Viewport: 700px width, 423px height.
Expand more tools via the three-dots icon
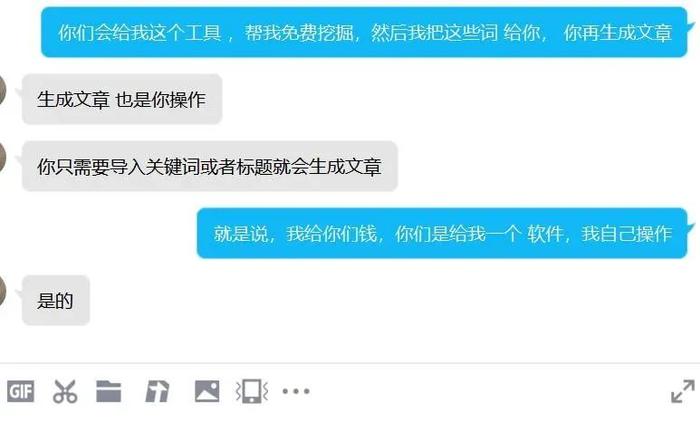click(x=296, y=391)
